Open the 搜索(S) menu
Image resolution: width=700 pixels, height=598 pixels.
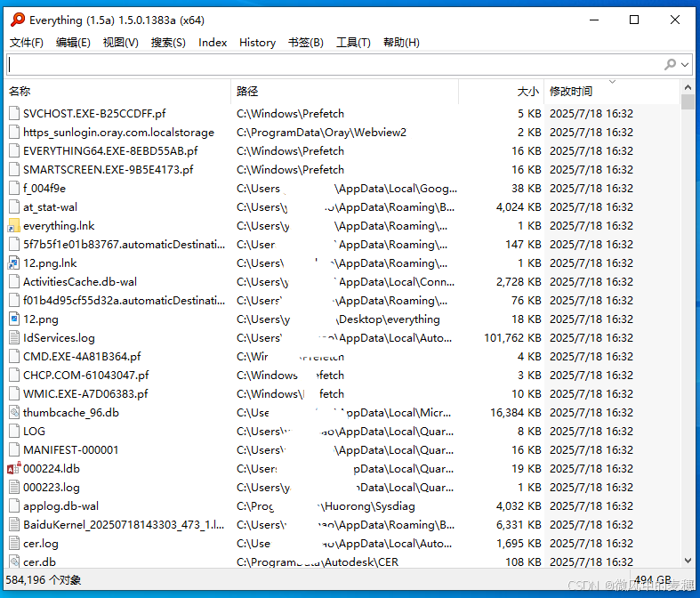coord(168,43)
